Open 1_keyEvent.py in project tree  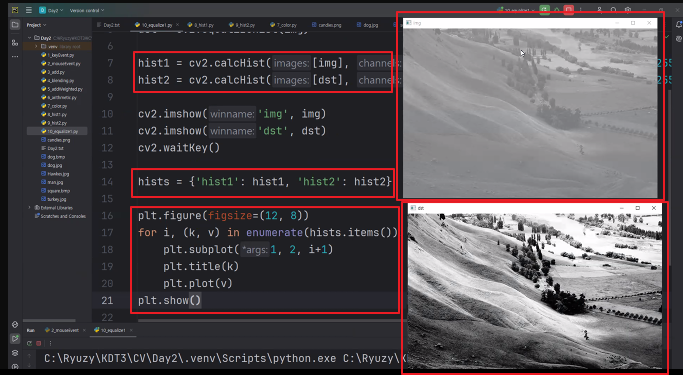(x=58, y=55)
